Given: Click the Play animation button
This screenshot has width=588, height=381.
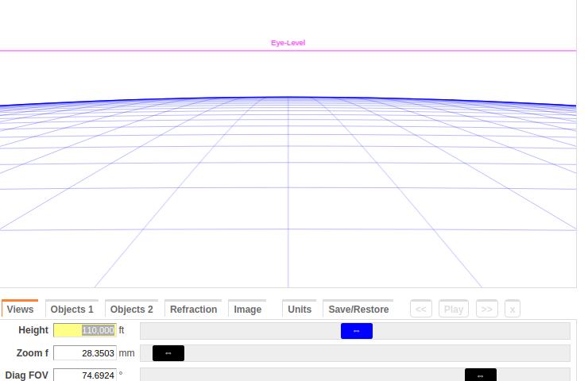Looking at the screenshot, I should [454, 310].
